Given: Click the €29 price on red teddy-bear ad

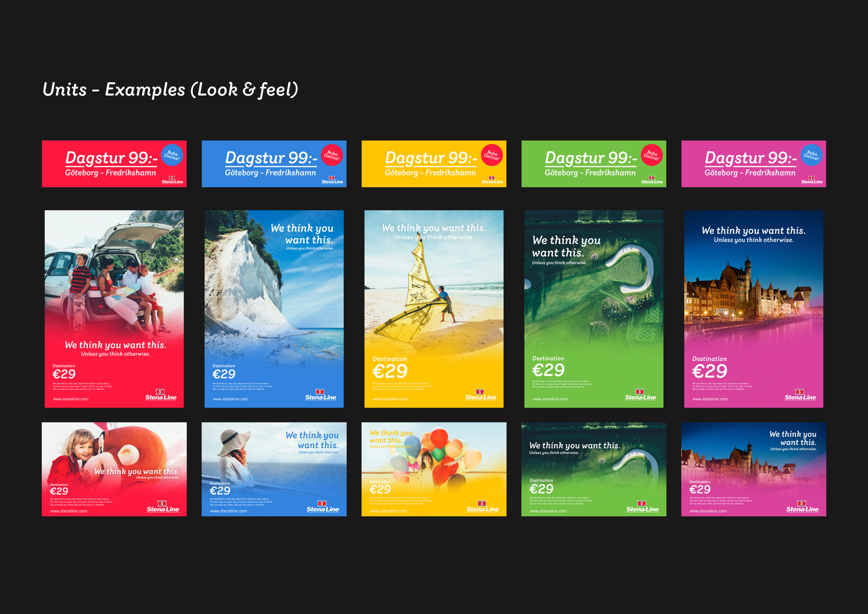Looking at the screenshot, I should pyautogui.click(x=59, y=491).
